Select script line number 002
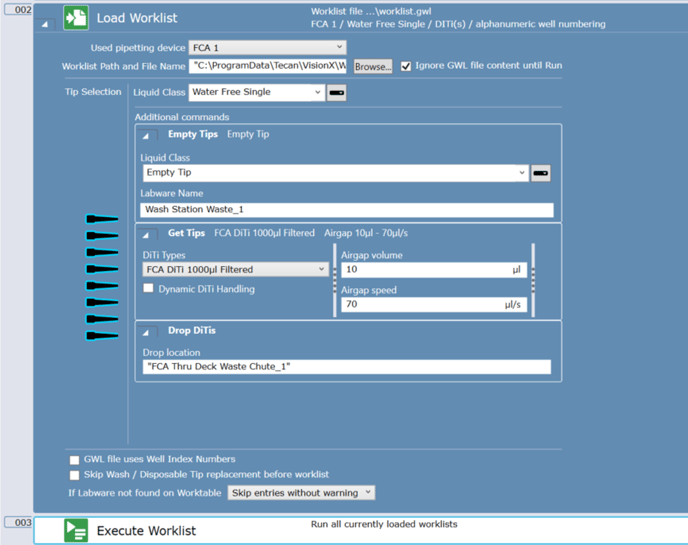The image size is (688, 545). [18, 10]
